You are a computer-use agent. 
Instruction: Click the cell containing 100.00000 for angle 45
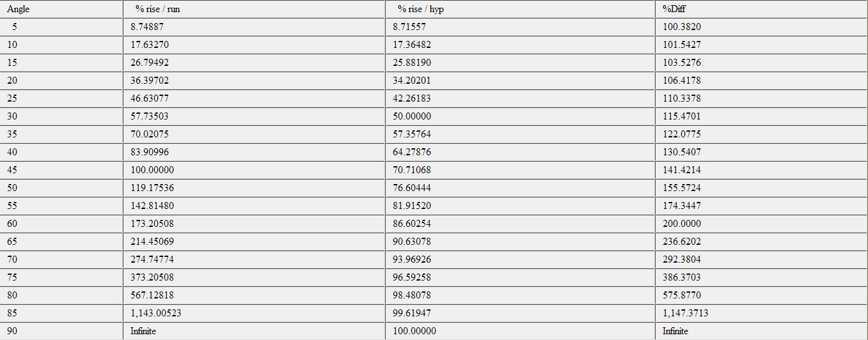254,170
